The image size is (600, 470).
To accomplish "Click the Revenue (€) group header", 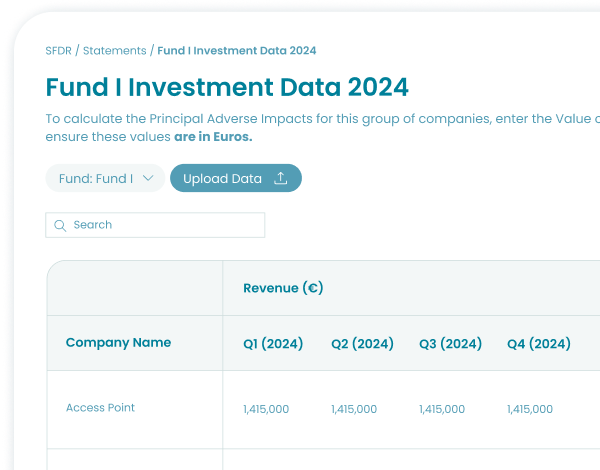I will pos(283,288).
